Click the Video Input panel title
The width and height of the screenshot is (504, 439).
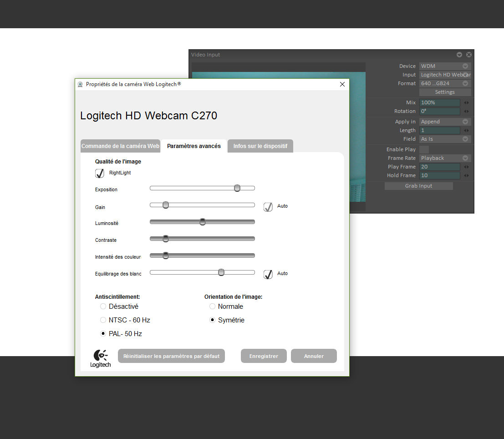click(205, 55)
